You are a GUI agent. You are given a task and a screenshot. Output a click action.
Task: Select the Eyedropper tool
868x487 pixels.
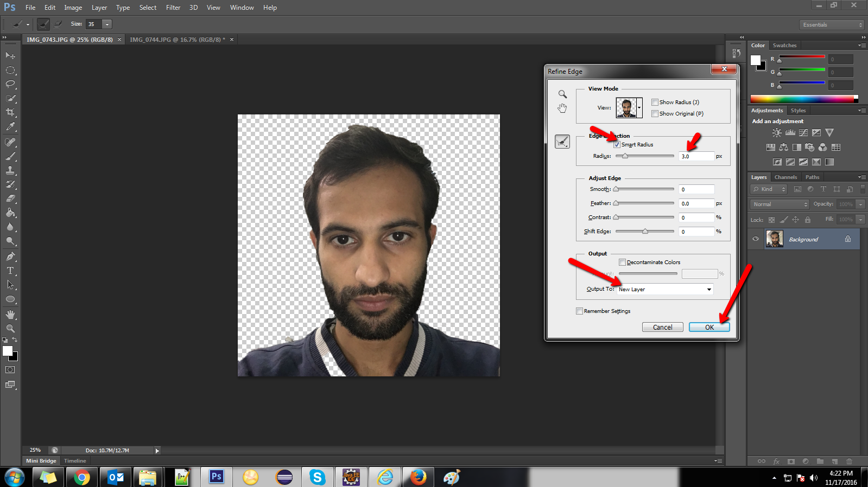pos(10,126)
